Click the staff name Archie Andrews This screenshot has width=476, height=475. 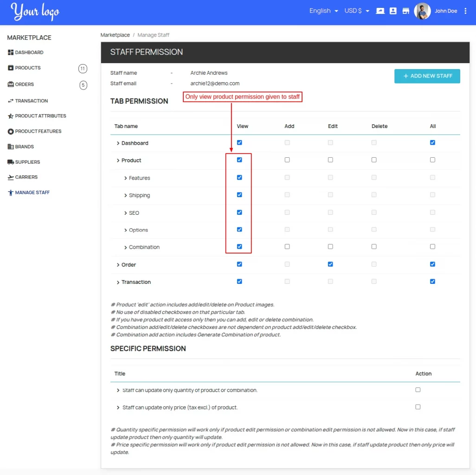click(x=209, y=73)
